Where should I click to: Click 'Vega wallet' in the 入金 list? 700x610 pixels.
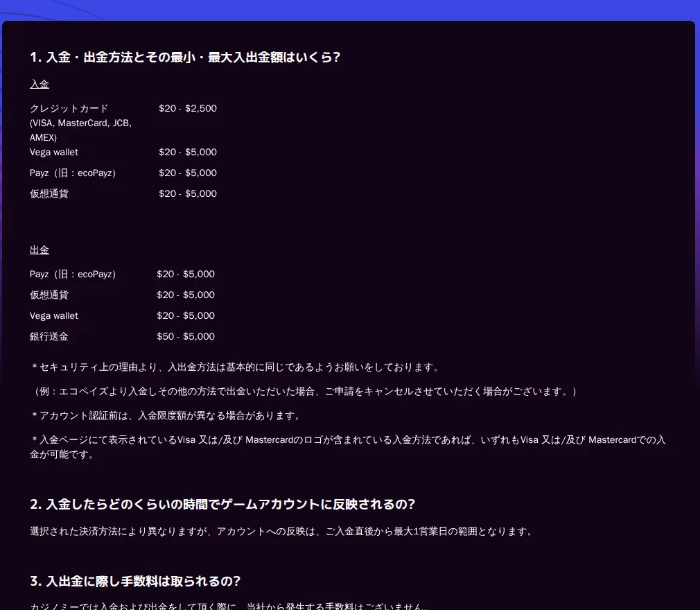point(53,152)
